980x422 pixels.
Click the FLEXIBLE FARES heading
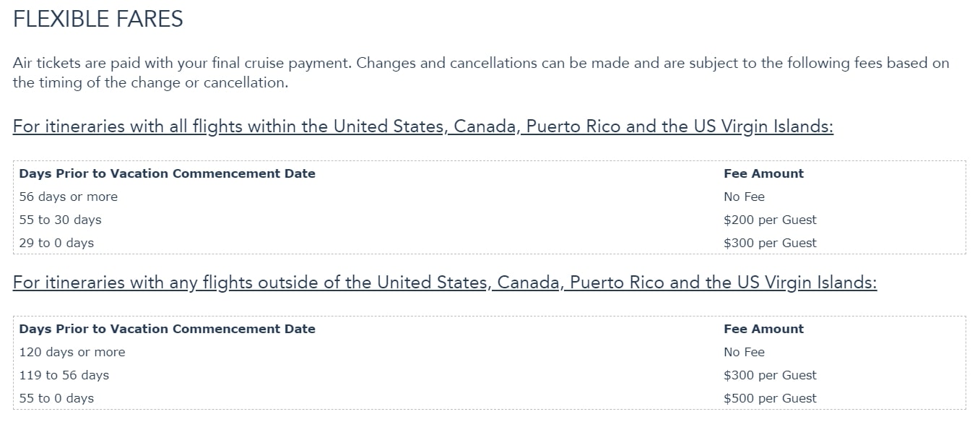point(98,19)
